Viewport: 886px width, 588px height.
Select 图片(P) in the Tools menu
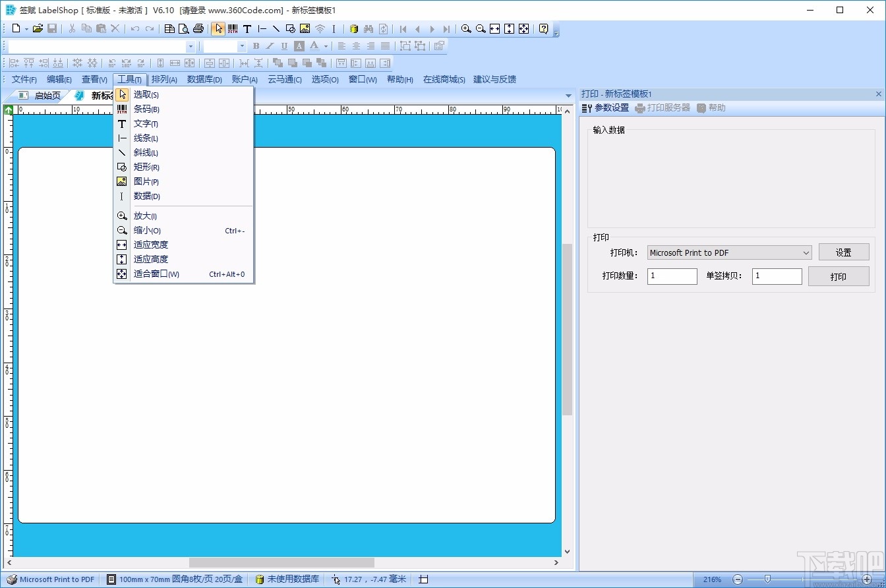tap(184, 182)
